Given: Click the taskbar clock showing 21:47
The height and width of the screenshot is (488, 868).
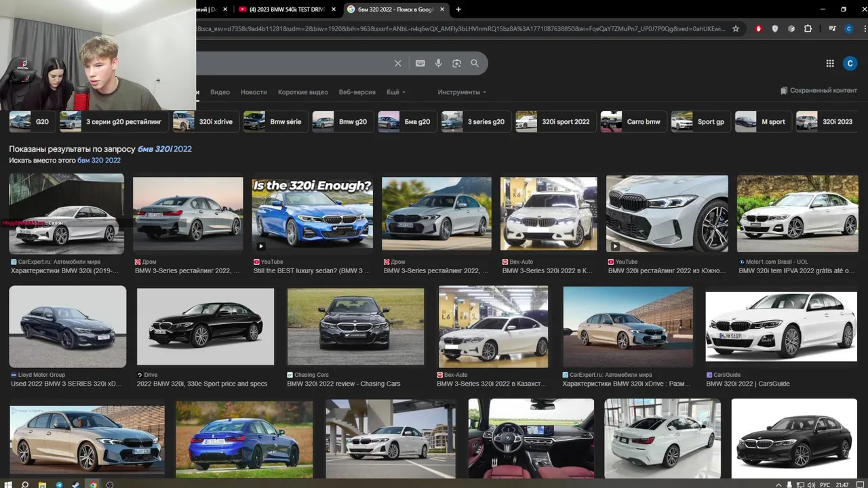Looking at the screenshot, I should coord(842,485).
